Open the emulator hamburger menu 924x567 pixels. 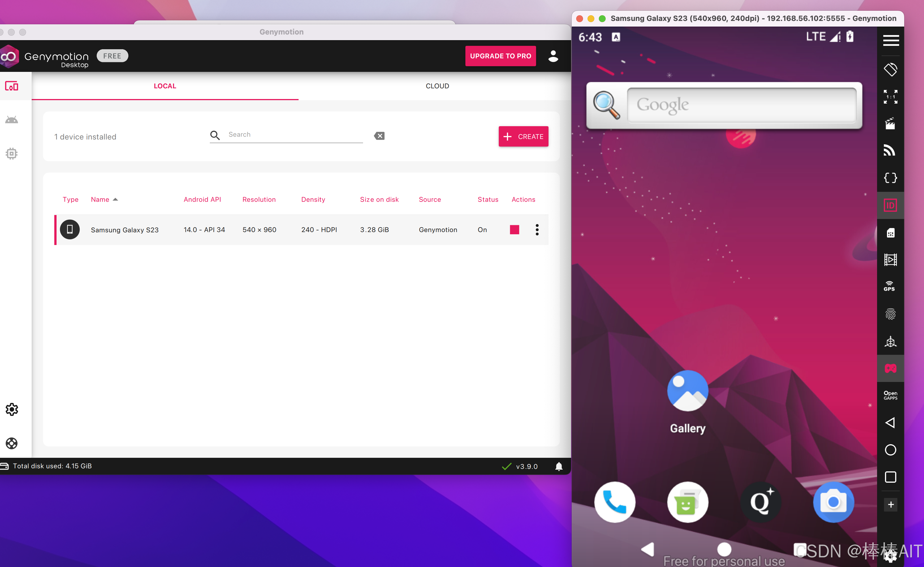pyautogui.click(x=891, y=40)
